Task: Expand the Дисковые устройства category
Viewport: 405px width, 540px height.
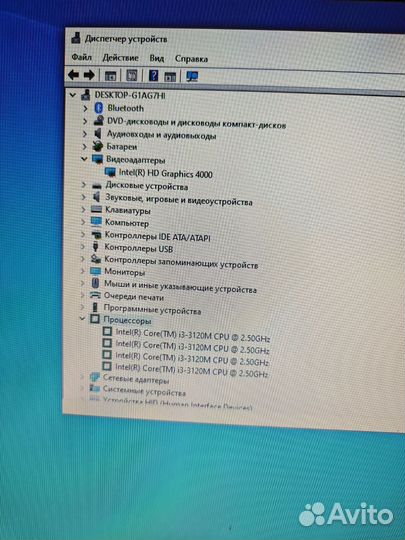Action: pyautogui.click(x=84, y=185)
